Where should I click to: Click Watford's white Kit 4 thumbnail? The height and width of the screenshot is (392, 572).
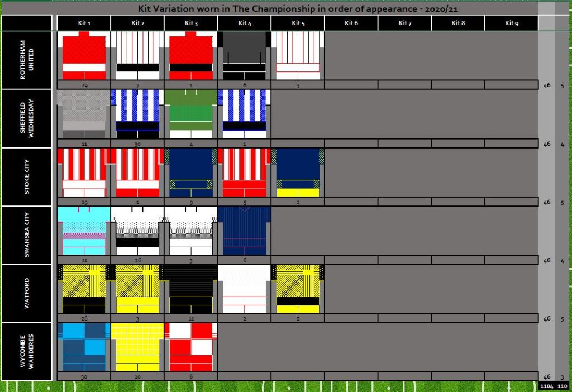point(244,289)
